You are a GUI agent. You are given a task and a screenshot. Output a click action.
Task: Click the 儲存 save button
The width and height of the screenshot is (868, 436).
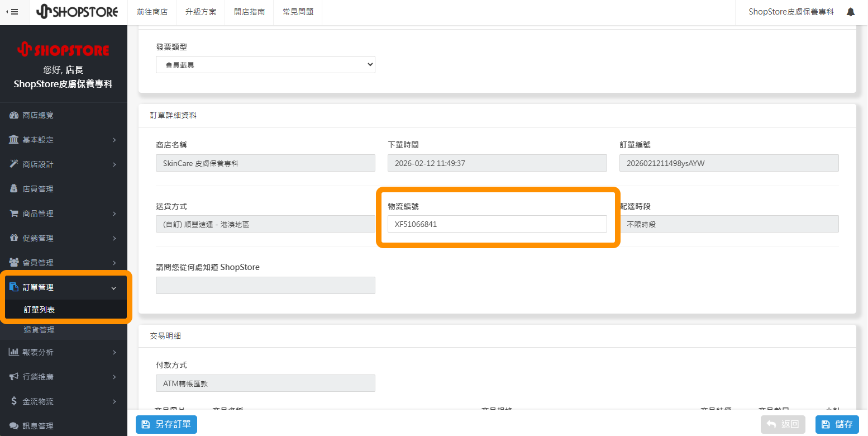tap(837, 424)
